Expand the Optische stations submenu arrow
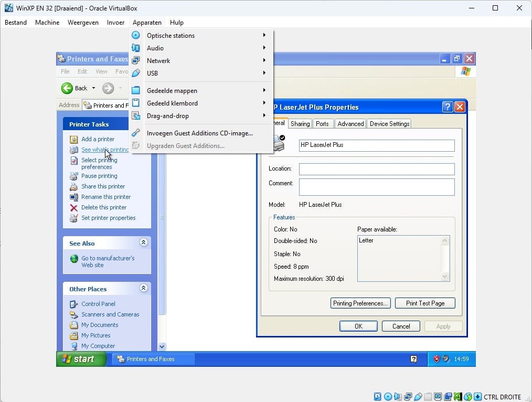532x402 pixels. 264,35
